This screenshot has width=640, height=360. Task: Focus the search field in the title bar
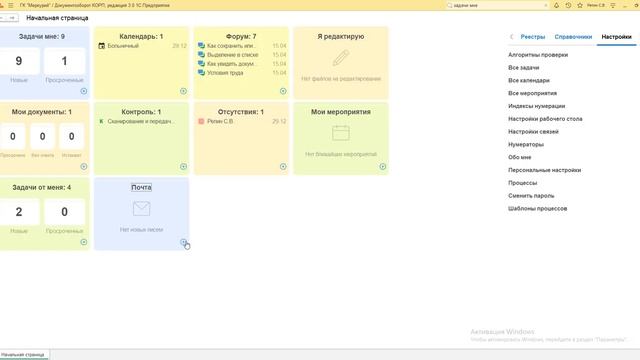pyautogui.click(x=497, y=5)
